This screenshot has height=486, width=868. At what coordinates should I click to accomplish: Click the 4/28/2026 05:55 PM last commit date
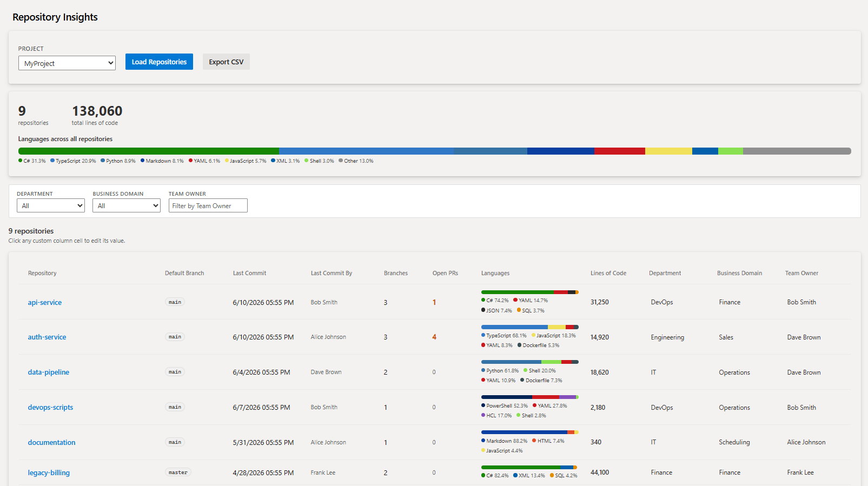263,472
